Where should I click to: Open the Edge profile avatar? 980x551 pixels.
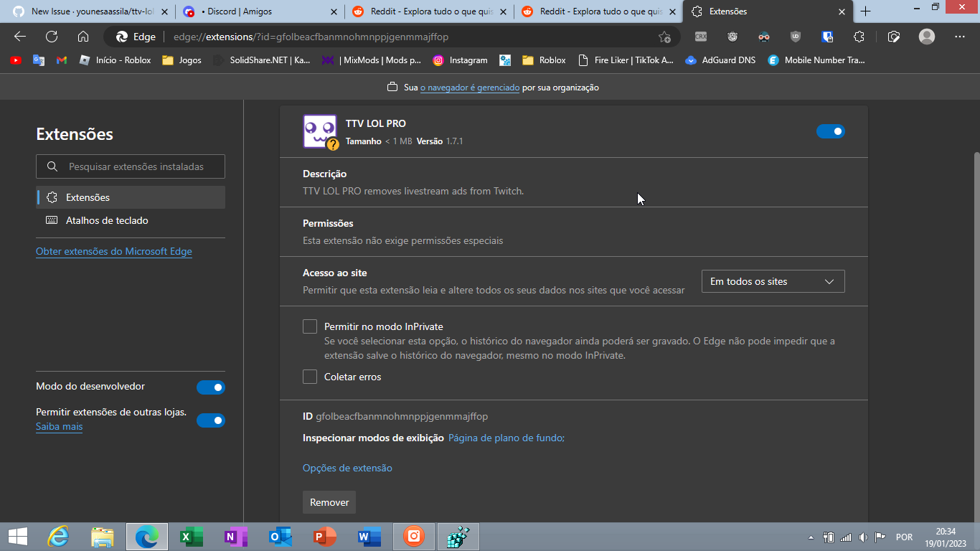tap(927, 37)
